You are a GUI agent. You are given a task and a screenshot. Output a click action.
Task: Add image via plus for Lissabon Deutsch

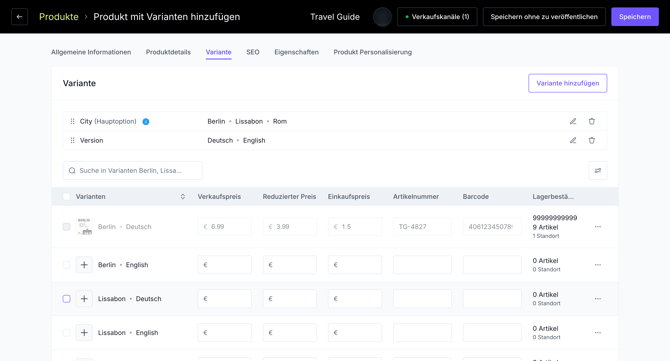click(x=84, y=299)
